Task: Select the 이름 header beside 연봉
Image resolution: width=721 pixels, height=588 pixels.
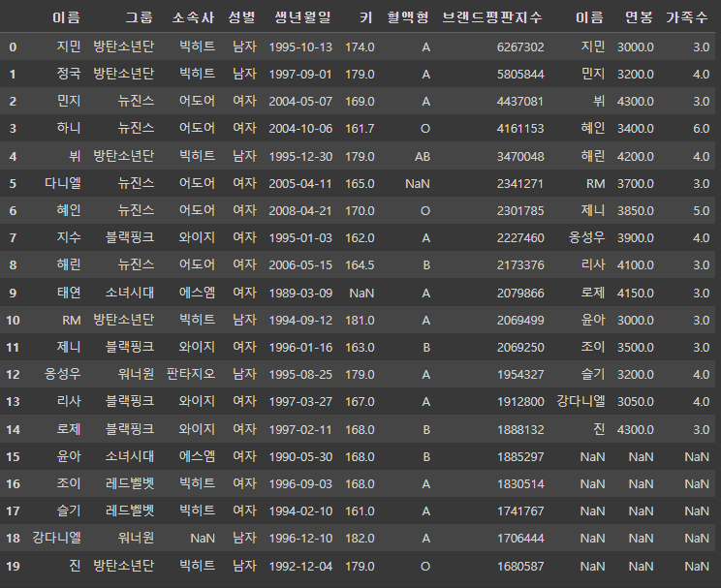Action: [x=590, y=17]
